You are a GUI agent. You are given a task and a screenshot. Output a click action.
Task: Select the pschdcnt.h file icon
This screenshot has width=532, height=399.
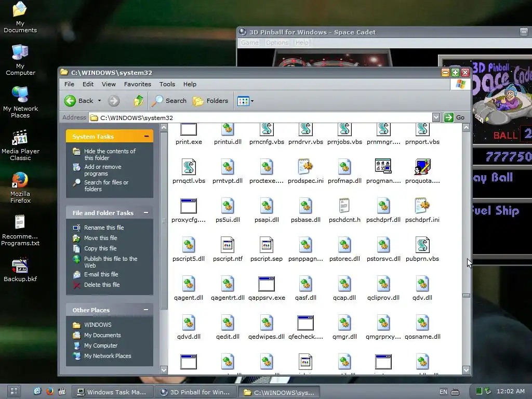(344, 206)
